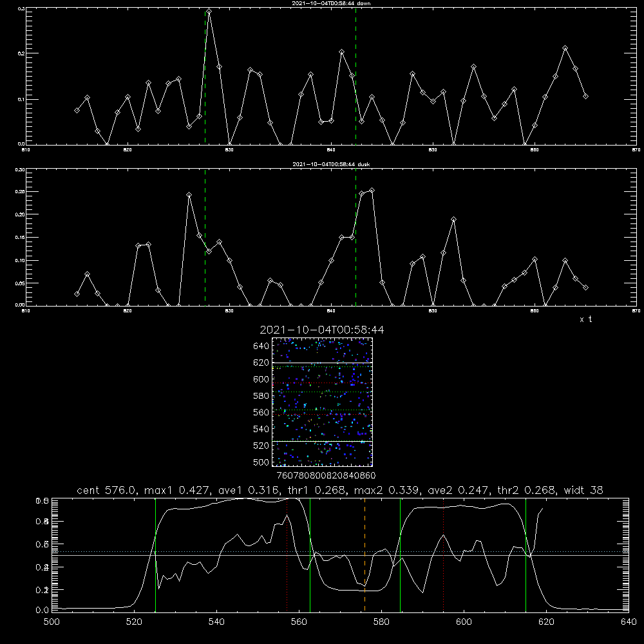Click the dusk plot peak diamond near 826
The width and height of the screenshot is (644, 644).
189,194
